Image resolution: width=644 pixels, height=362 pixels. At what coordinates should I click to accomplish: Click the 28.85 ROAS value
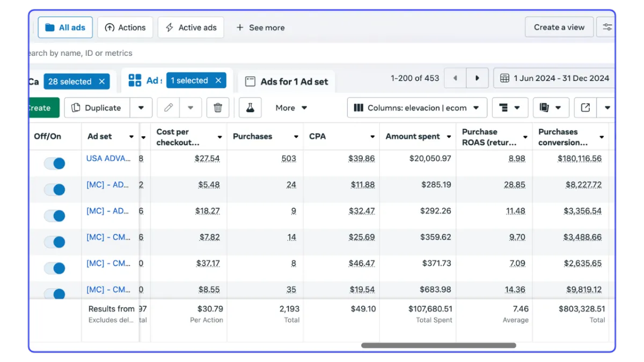515,185
